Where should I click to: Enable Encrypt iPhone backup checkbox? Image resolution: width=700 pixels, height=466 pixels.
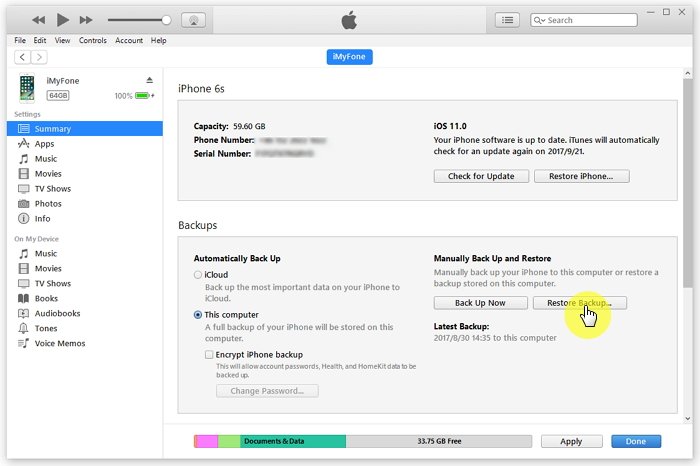[x=209, y=354]
